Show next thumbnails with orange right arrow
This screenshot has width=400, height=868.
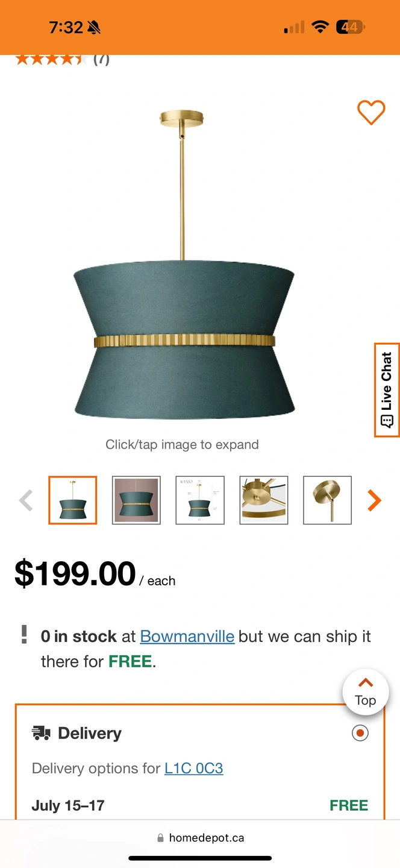click(375, 500)
